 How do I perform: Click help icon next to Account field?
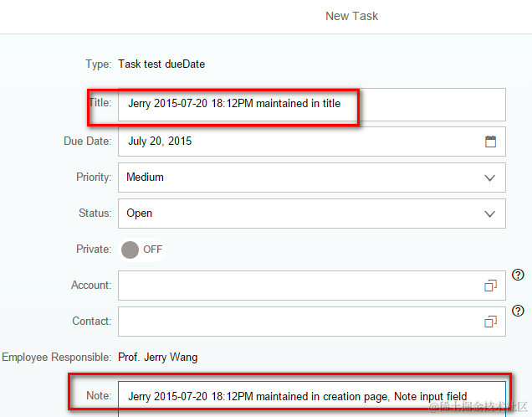pos(518,275)
